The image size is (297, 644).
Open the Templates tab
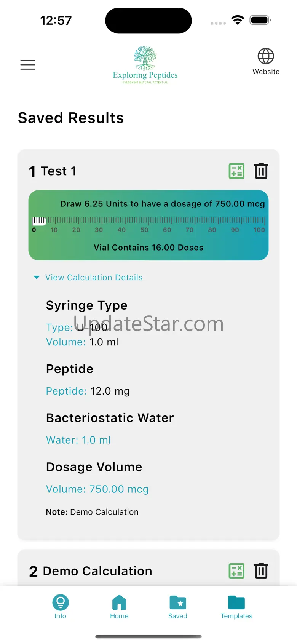(x=236, y=607)
